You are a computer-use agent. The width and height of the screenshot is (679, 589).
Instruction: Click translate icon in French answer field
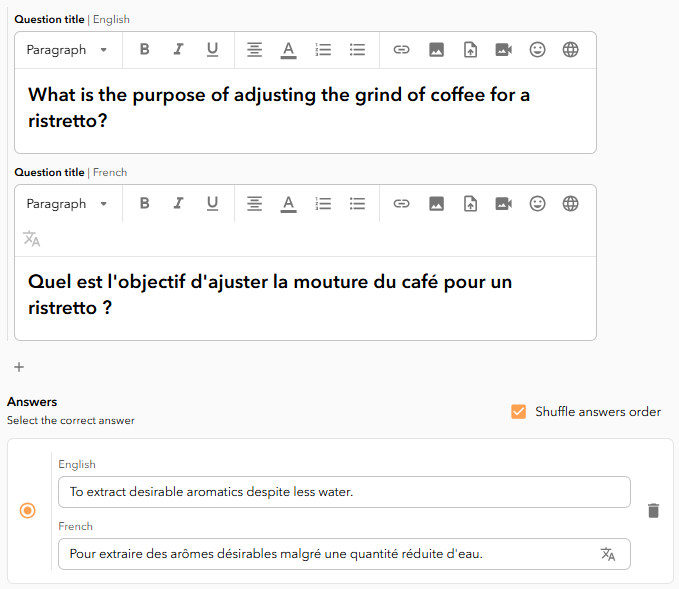[608, 554]
